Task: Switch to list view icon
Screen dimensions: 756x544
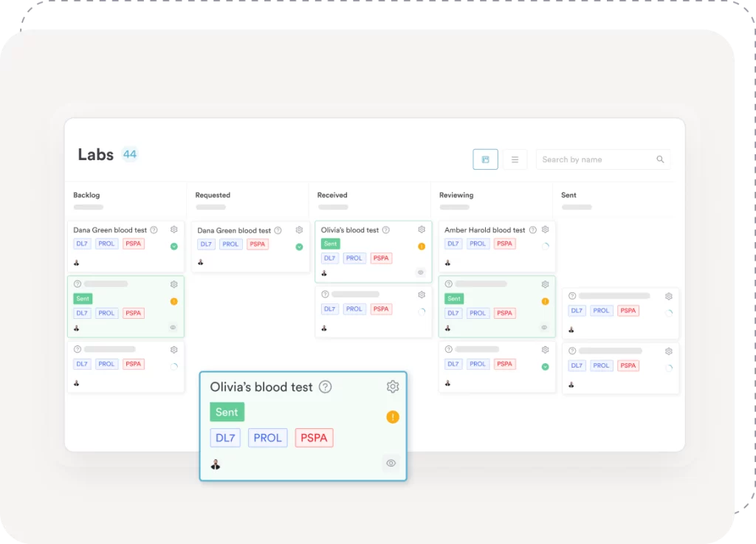Action: 515,159
